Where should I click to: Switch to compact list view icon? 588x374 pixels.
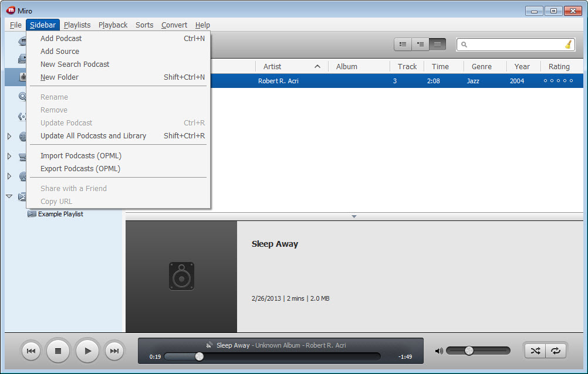click(438, 44)
